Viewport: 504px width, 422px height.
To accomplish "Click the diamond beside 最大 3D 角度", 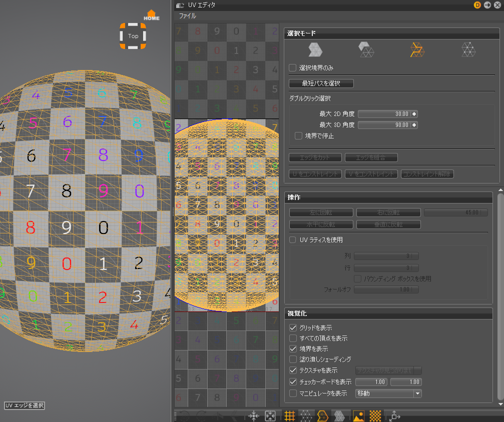I will 414,125.
